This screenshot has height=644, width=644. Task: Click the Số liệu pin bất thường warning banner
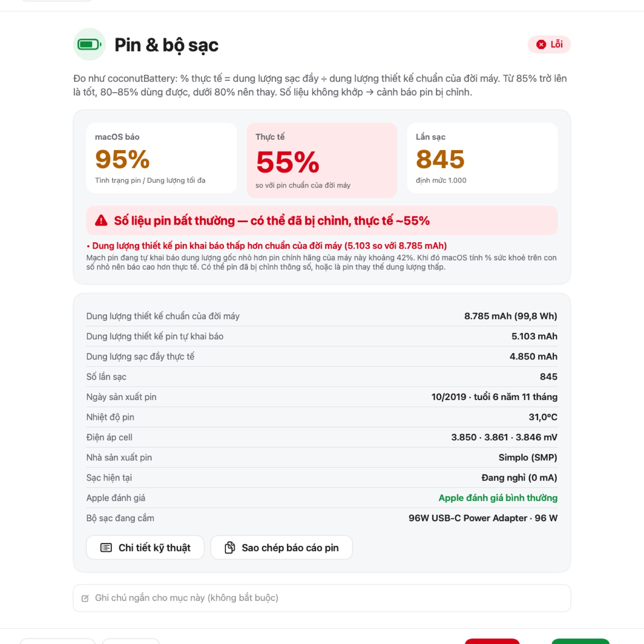pyautogui.click(x=322, y=221)
